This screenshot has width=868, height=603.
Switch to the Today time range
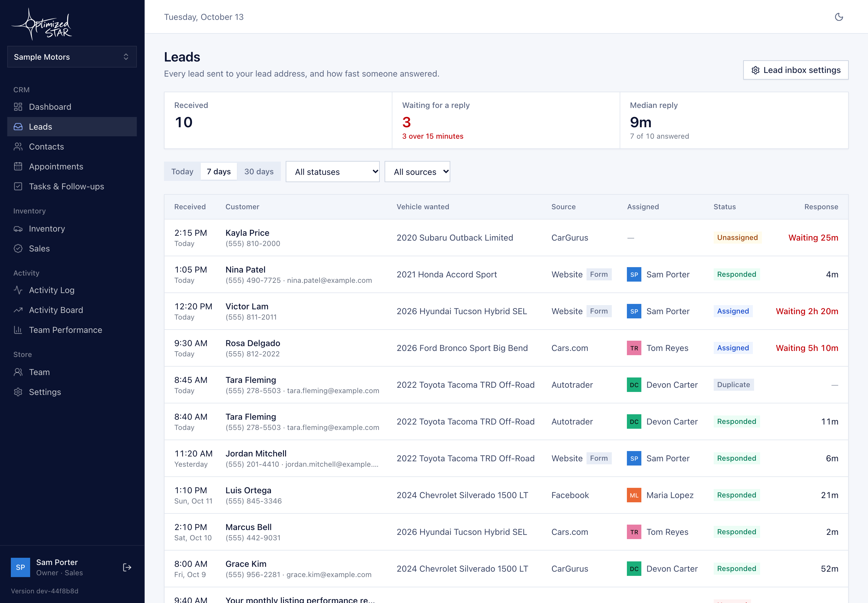coord(182,172)
